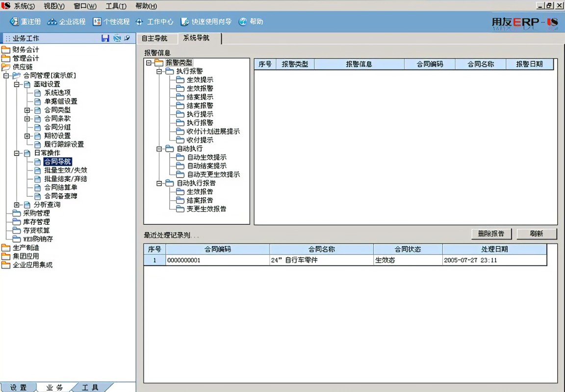Select 履行跟踪设置 in the tree
The width and height of the screenshot is (565, 392).
pos(64,144)
